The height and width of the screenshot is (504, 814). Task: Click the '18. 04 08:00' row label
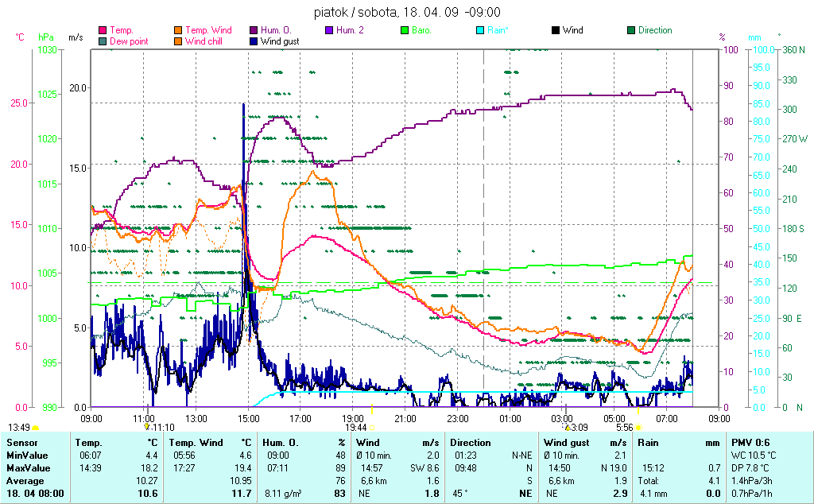click(35, 494)
